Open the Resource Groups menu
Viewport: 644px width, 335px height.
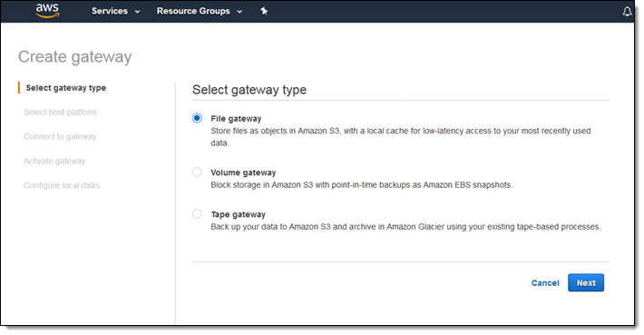[x=193, y=11]
